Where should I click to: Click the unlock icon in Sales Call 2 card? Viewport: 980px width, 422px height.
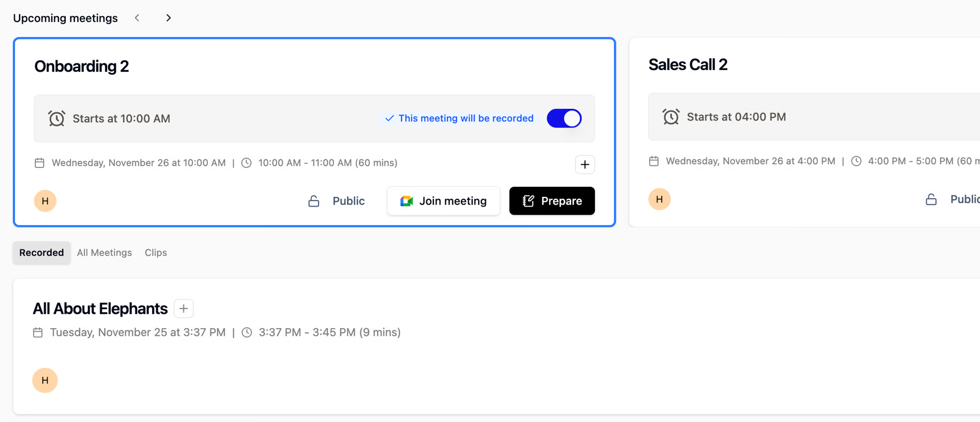[x=932, y=200]
